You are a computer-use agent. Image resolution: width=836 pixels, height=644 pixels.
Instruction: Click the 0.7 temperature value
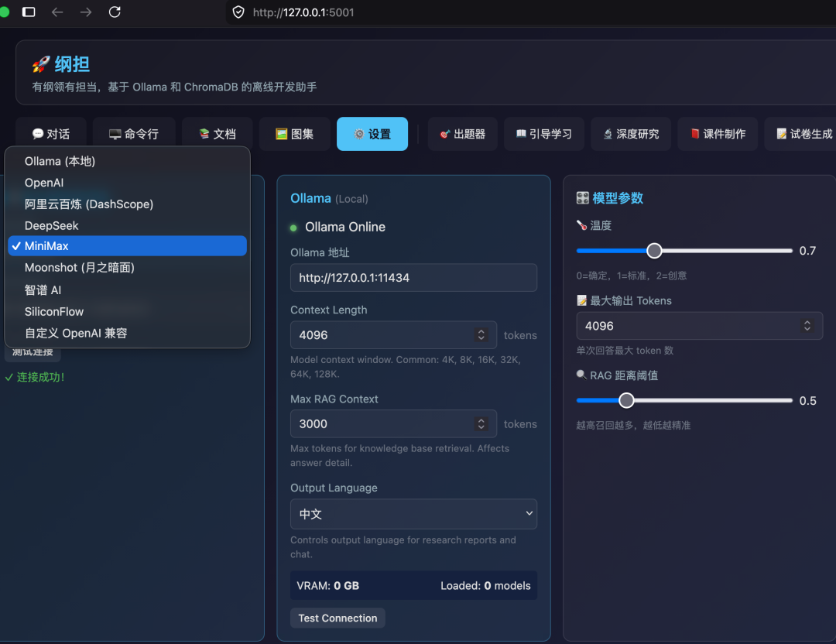(807, 251)
